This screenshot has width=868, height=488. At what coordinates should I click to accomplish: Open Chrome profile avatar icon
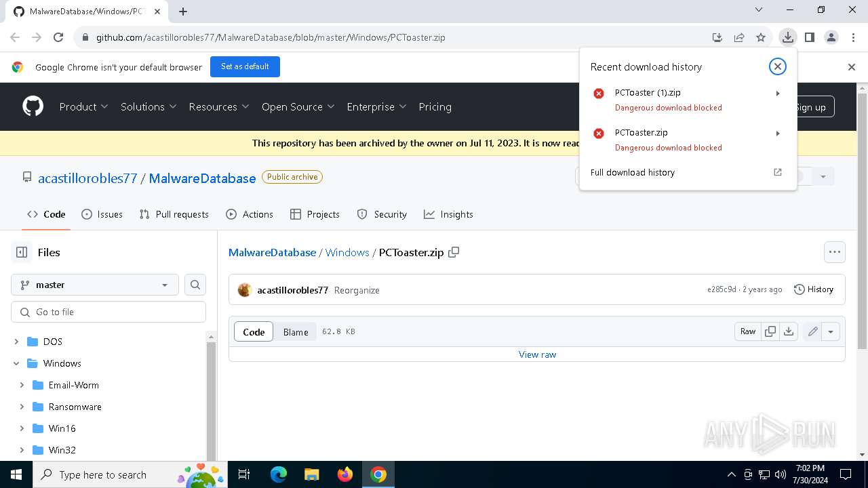[x=831, y=37]
